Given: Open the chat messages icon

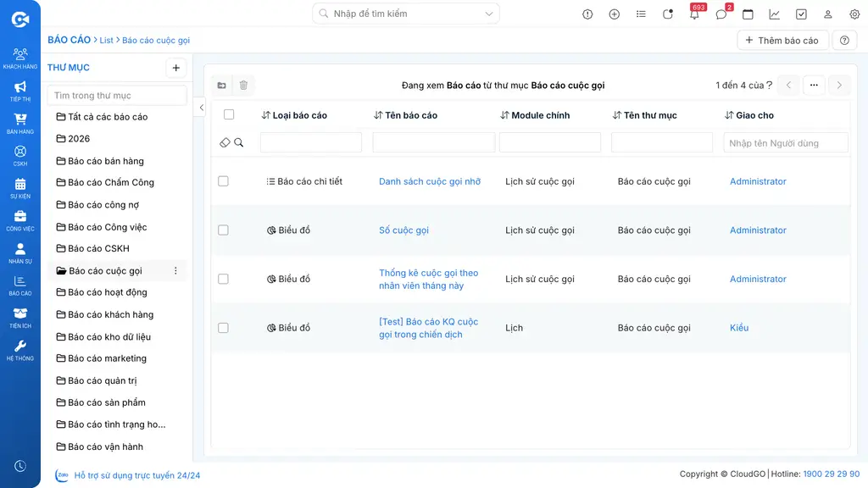Looking at the screenshot, I should (721, 14).
